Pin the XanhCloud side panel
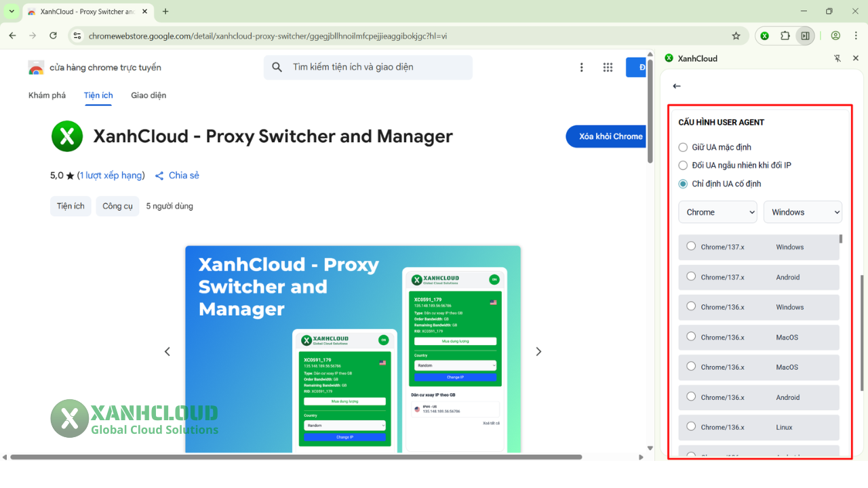The image size is (868, 488). tap(837, 58)
